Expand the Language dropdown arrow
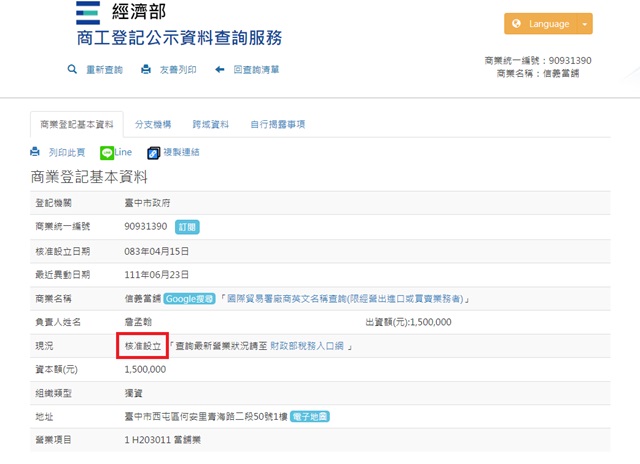This screenshot has width=640, height=464. 585,24
